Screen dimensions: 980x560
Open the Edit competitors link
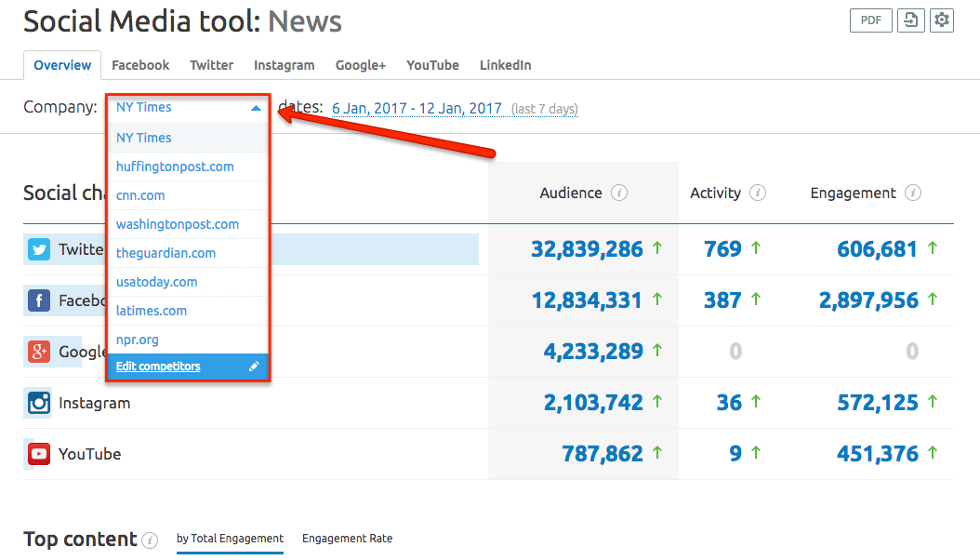pyautogui.click(x=158, y=366)
